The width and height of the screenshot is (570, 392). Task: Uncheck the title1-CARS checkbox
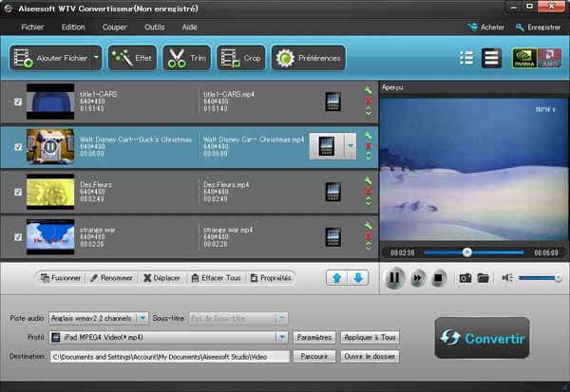18,102
